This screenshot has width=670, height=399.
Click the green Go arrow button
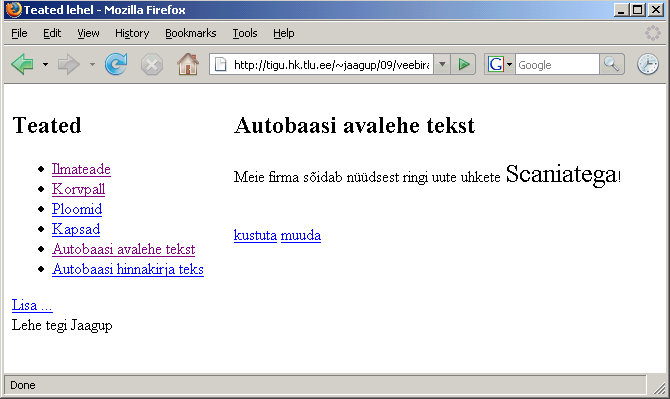[x=464, y=65]
